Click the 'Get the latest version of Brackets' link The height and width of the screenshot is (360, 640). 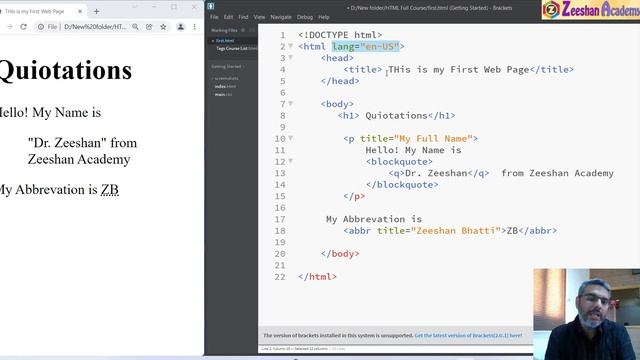tap(468, 336)
